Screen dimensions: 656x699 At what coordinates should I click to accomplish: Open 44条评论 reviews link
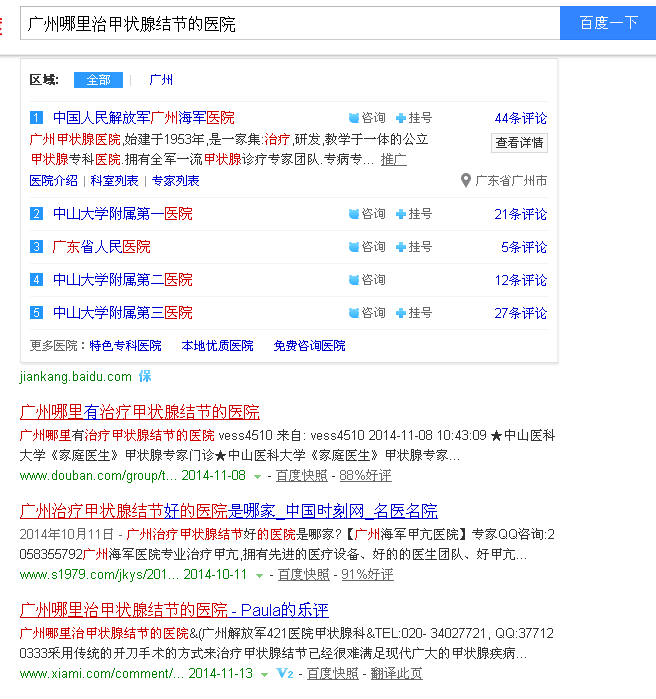tap(520, 118)
